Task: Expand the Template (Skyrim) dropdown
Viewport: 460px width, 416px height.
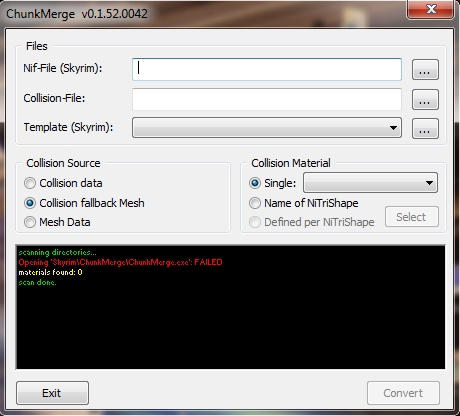Action: point(267,127)
